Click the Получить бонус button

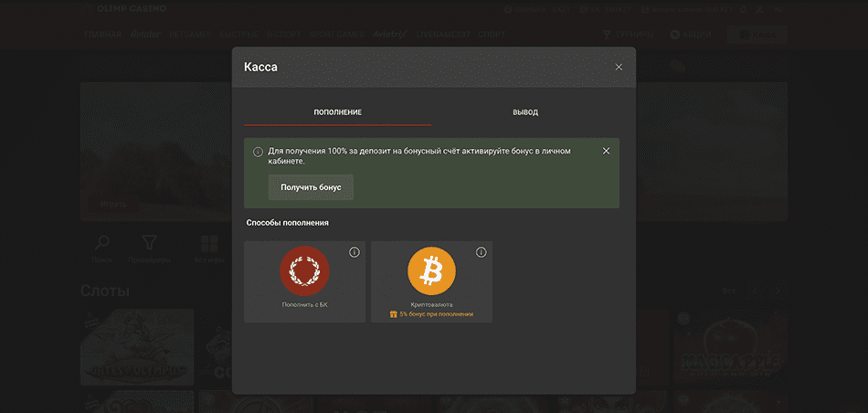point(311,187)
